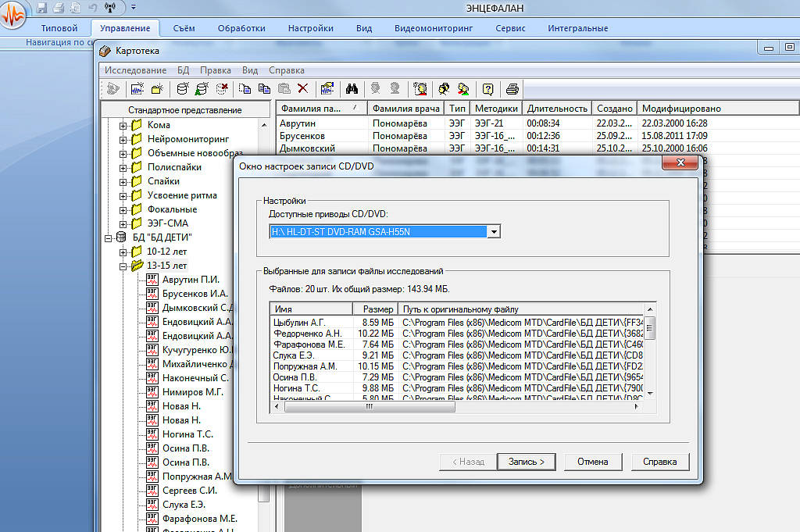Viewport: 800px width, 532px height.
Task: Collapse the 13-15 лет folder node
Action: (123, 266)
